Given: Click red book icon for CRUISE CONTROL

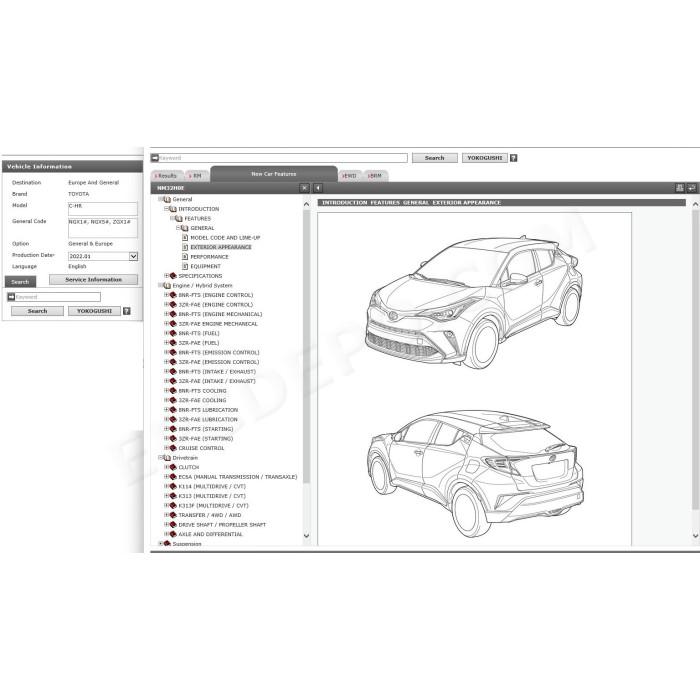Looking at the screenshot, I should tap(173, 448).
